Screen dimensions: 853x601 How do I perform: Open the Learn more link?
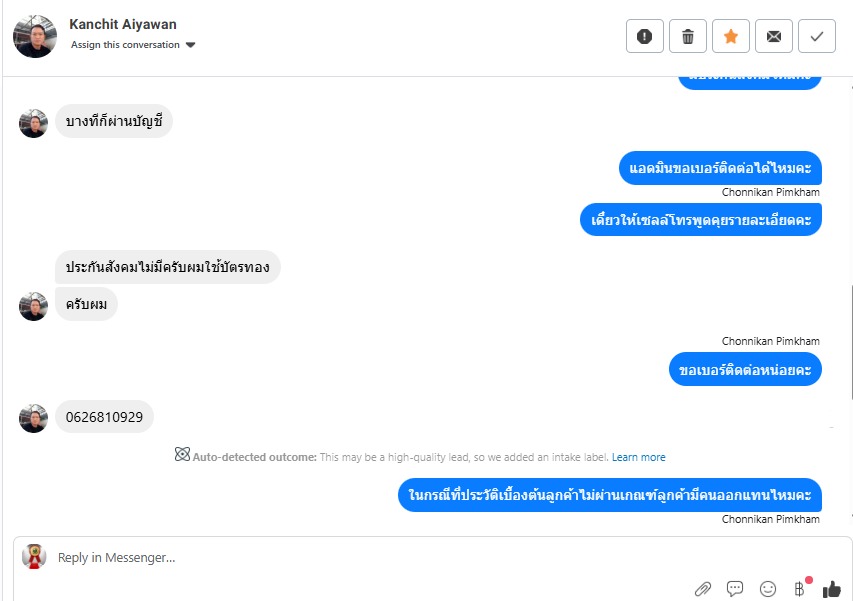pyautogui.click(x=639, y=457)
